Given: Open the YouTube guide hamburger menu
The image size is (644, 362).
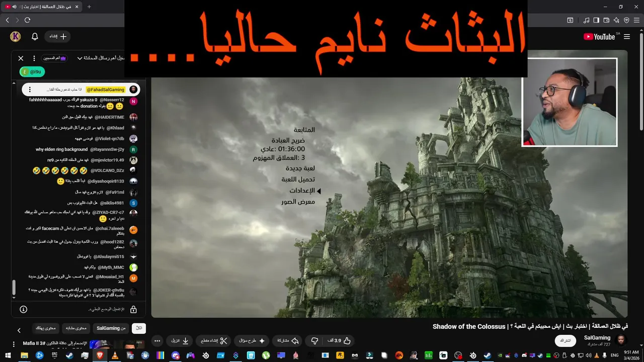Looking at the screenshot, I should point(627,37).
